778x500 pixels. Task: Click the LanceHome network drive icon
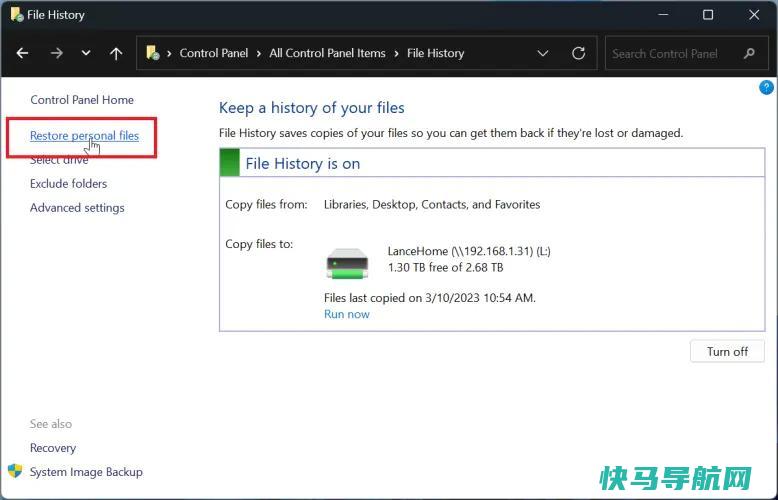[x=347, y=263]
